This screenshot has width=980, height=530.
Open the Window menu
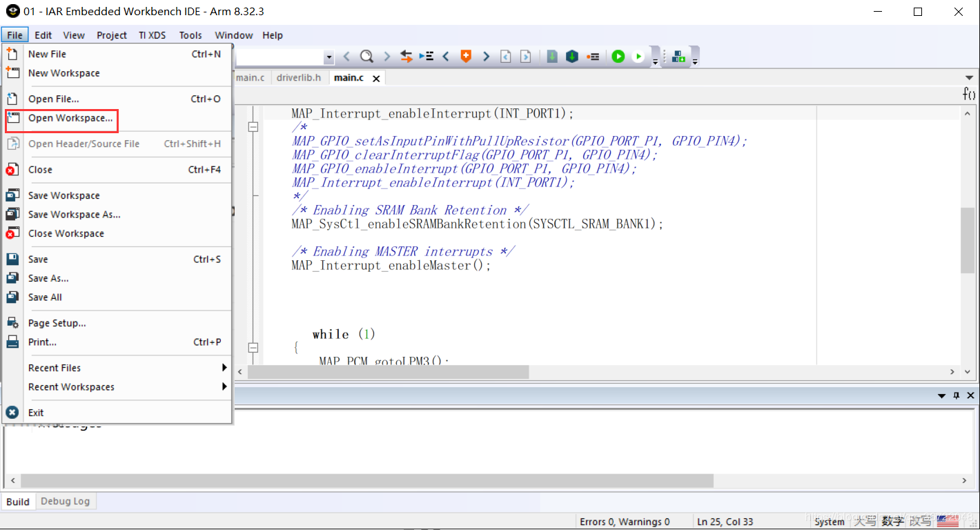pos(234,35)
